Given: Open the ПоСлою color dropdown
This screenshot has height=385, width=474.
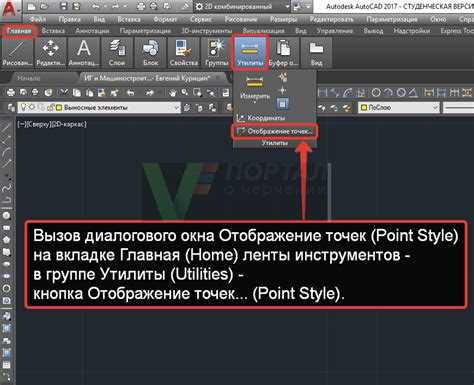Looking at the screenshot, I should [399, 107].
